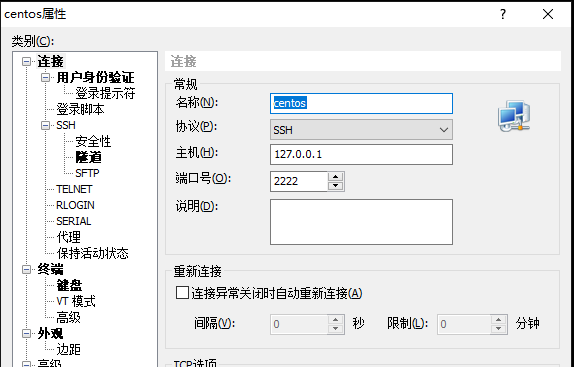Increase port number with up arrow
Viewport: 574px width, 367px height.
335,177
